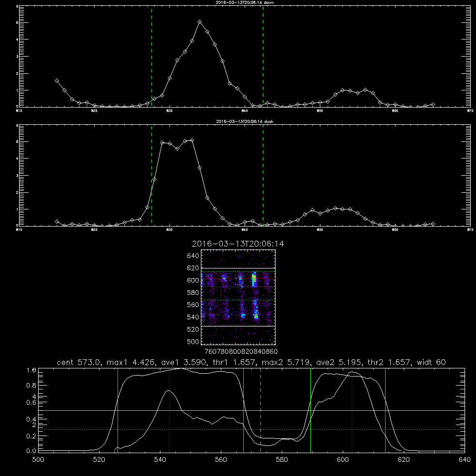This screenshot has height=476, width=476.
Task: Click spectral image y-axis label 520
Action: pos(193,329)
